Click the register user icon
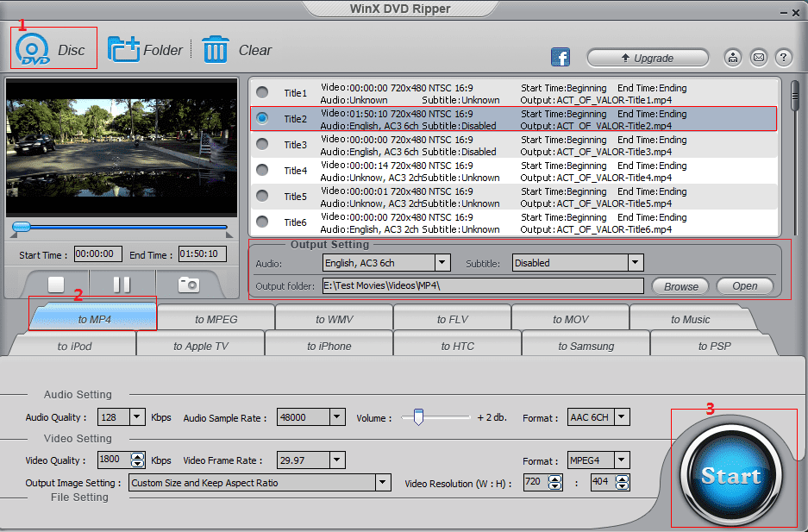The image size is (808, 532). pyautogui.click(x=732, y=57)
